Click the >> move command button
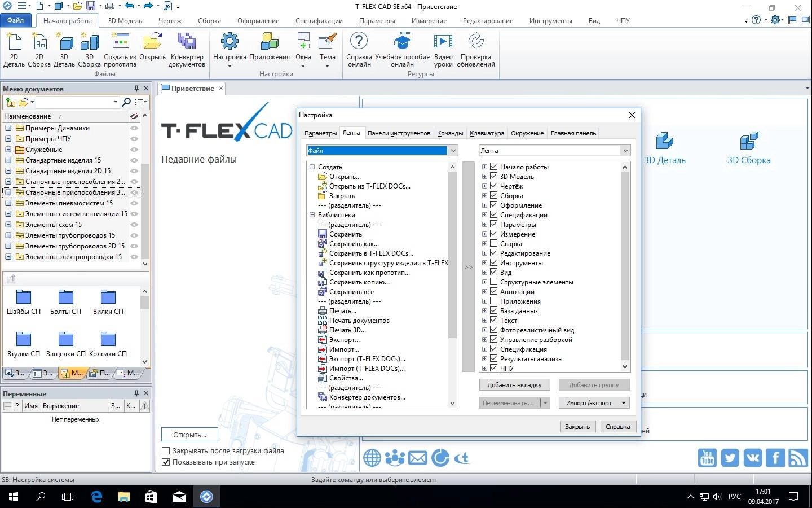This screenshot has height=508, width=812. tap(469, 267)
